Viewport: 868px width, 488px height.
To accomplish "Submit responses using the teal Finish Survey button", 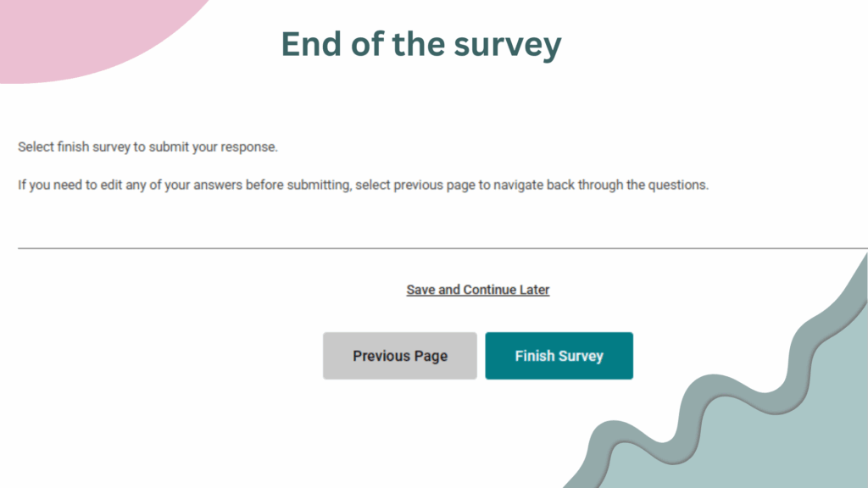I will tap(559, 356).
